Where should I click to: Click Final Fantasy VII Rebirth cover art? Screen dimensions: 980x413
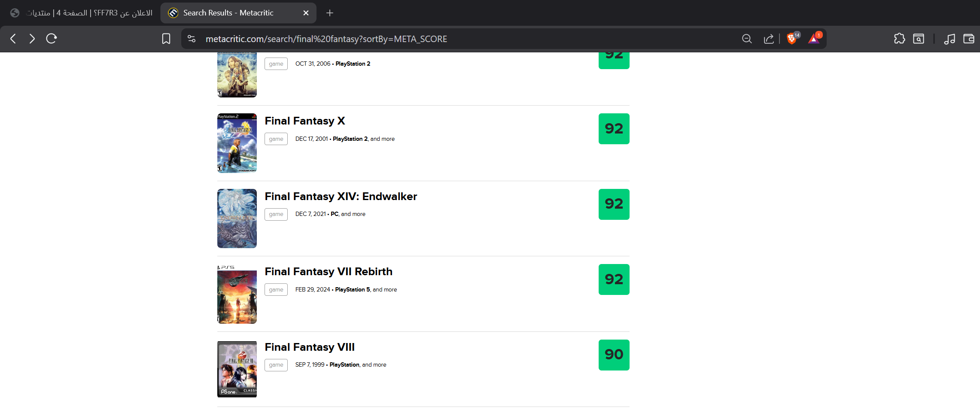coord(237,294)
